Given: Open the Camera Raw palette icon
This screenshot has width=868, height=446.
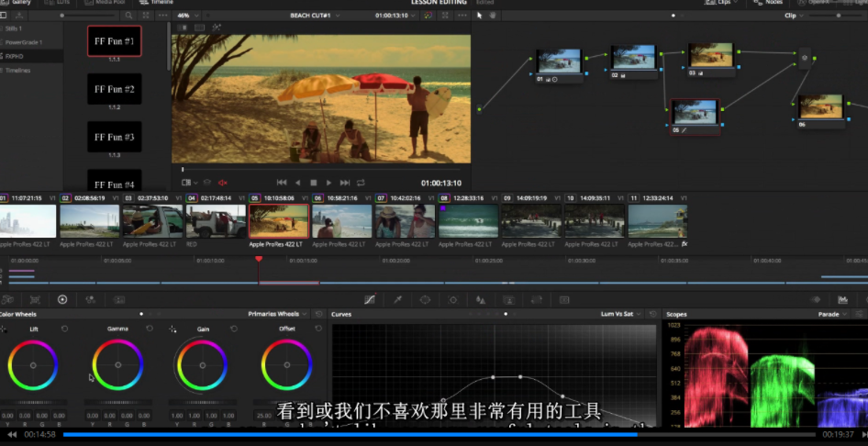Looking at the screenshot, I should 6,299.
